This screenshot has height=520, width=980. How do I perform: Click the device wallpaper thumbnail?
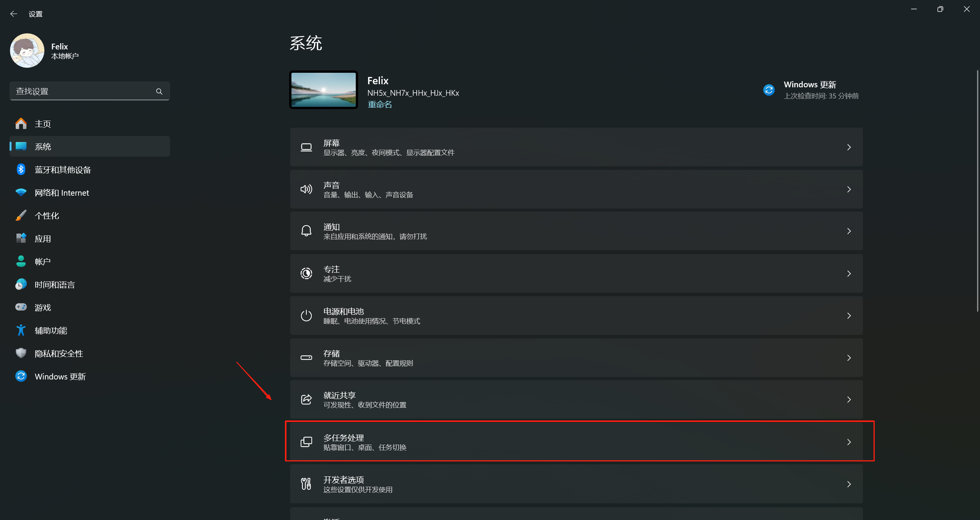pos(323,90)
